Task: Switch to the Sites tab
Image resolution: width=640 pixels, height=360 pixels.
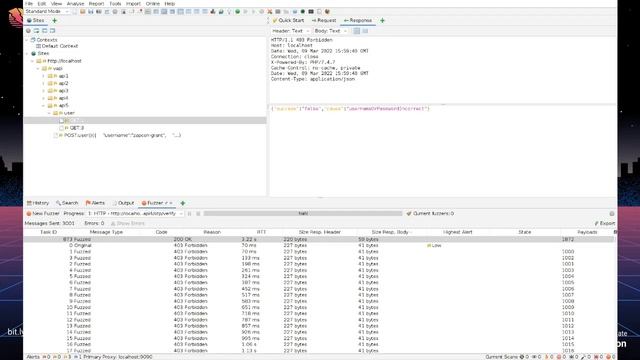Action: tap(36, 20)
